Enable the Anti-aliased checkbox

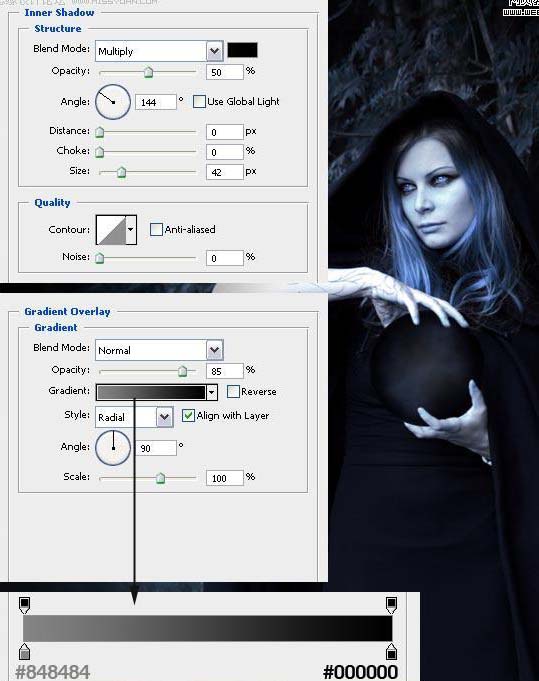(156, 229)
